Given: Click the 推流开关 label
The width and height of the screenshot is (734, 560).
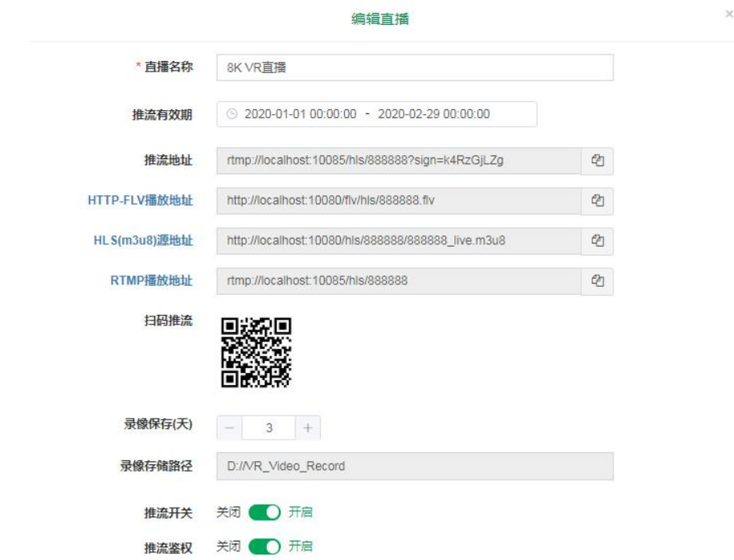Looking at the screenshot, I should point(169,513).
